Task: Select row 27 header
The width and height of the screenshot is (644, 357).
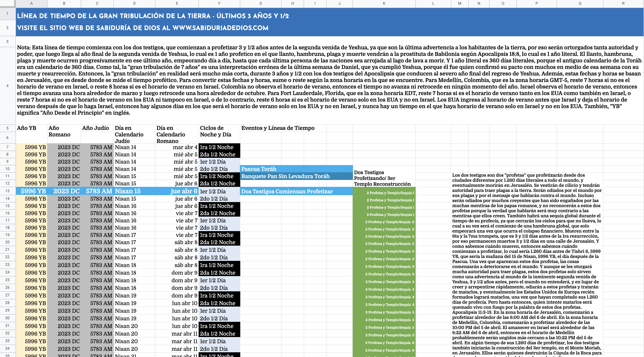Action: [7, 295]
